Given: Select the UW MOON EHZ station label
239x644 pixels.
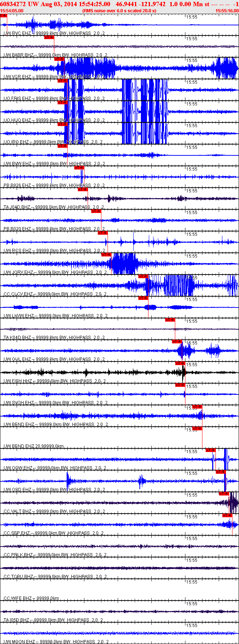Looking at the screenshot, I should coord(19,642).
